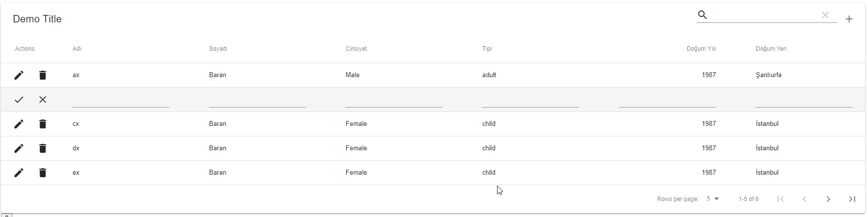Click the Tipi input in editing row

(530, 100)
